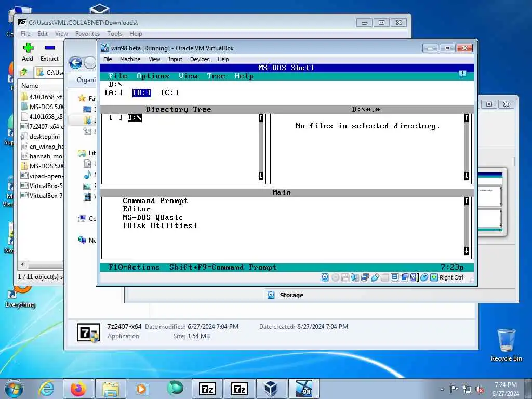Select Favorites star in Explorer navigation pane
Viewport: 532px width, 399px height.
tap(82, 98)
